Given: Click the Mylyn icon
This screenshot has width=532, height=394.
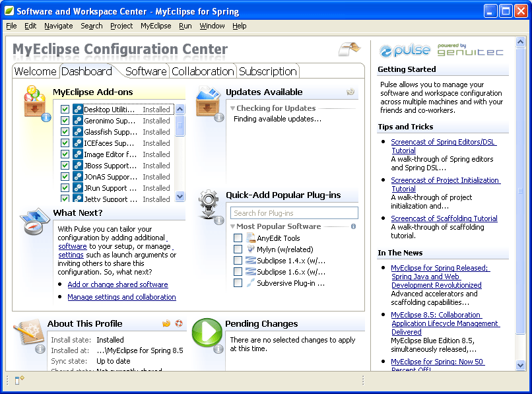Looking at the screenshot, I should [x=251, y=249].
